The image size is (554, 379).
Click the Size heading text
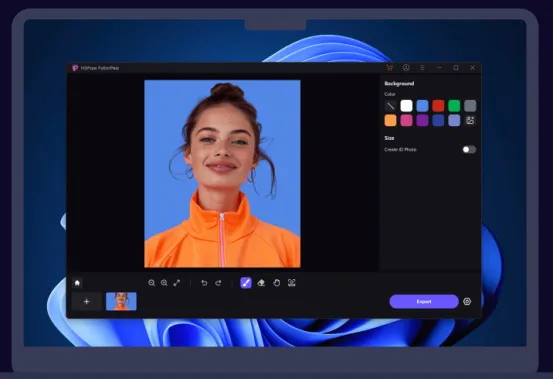[389, 138]
